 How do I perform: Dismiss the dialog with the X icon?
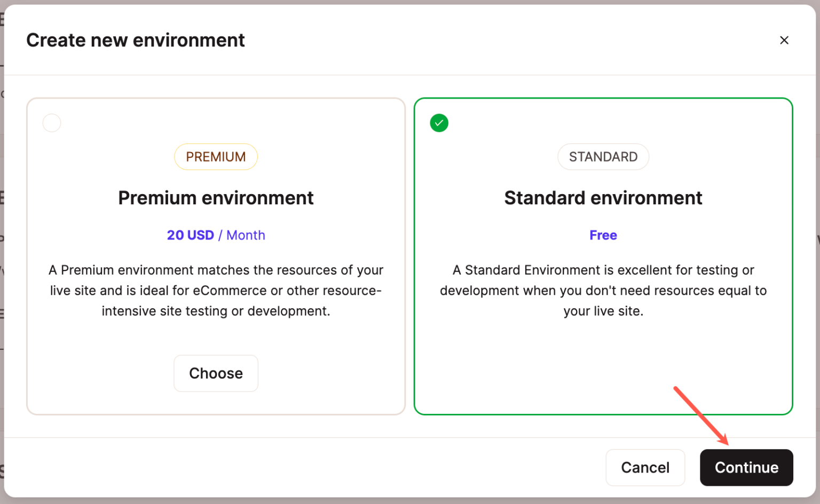point(784,40)
